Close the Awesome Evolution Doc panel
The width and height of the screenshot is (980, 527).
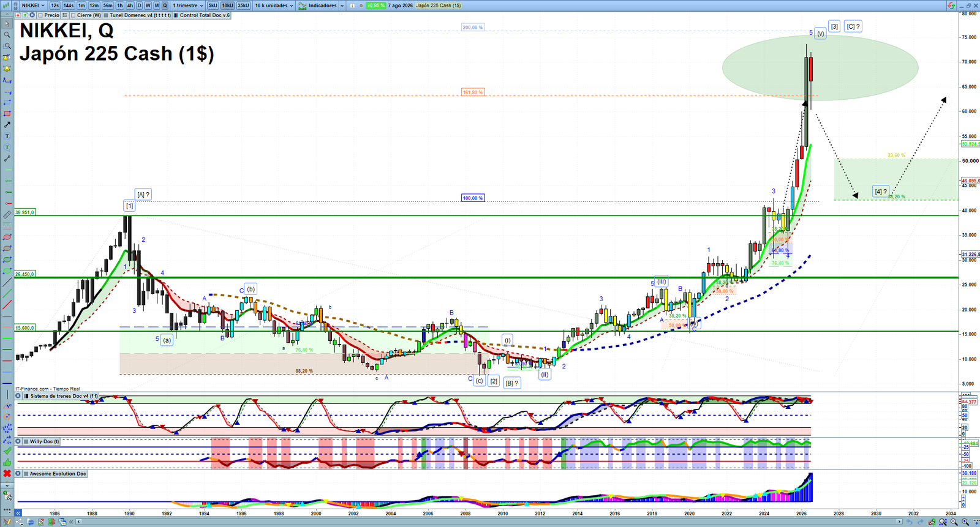pos(18,474)
